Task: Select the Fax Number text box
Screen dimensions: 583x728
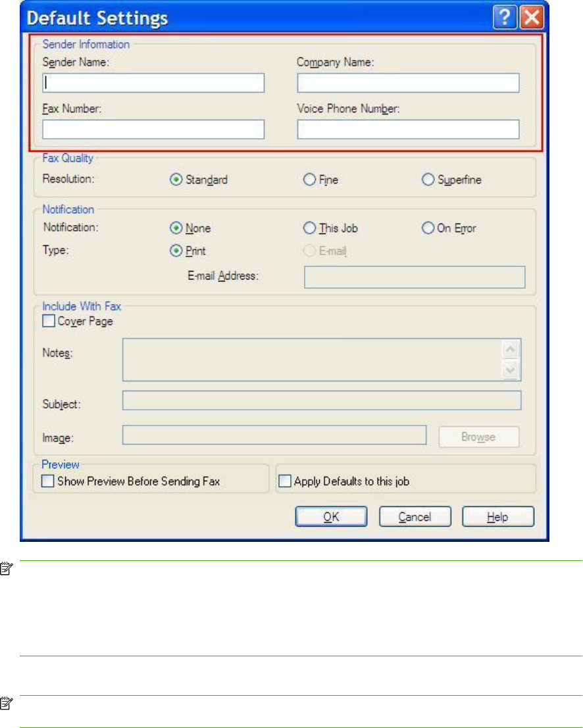Action: (x=153, y=129)
